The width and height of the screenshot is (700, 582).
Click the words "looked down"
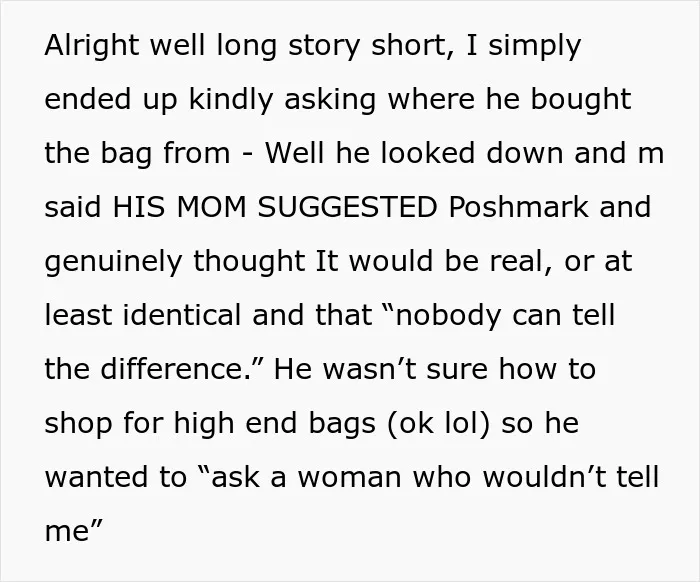coord(472,153)
